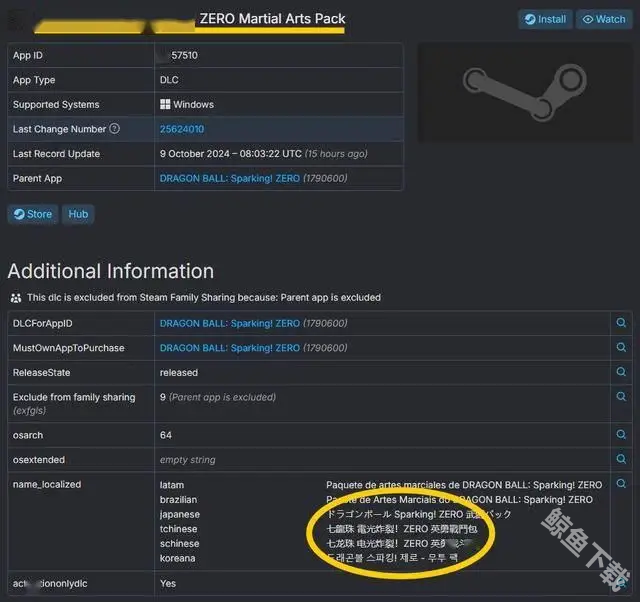The width and height of the screenshot is (640, 602).
Task: Click the Windows icon in Supported Systems
Action: [165, 104]
